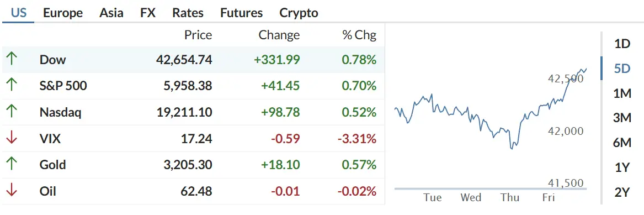This screenshot has height=215, width=644.
Task: Click the up arrow next to S&P 500
Action: point(12,86)
